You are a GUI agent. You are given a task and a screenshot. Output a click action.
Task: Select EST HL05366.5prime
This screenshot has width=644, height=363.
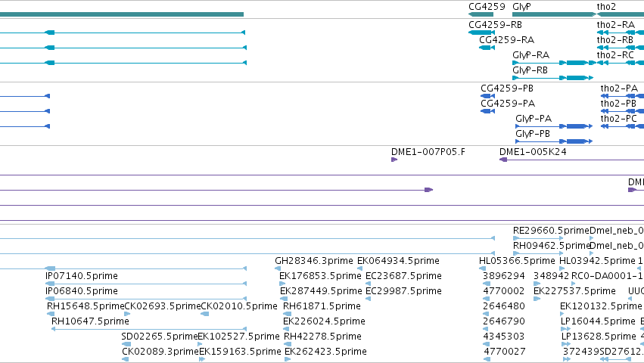(x=517, y=261)
